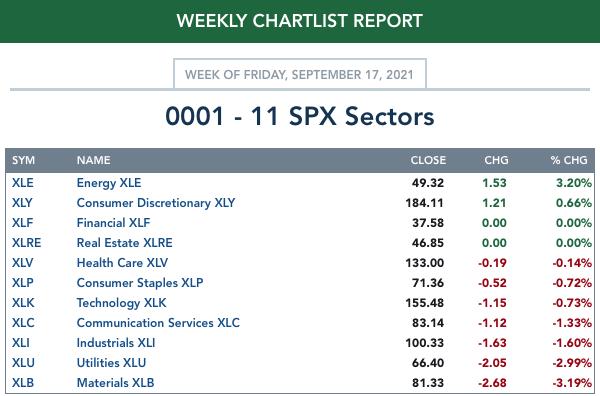Select the XLF symbol
This screenshot has height=396, width=600.
point(23,223)
